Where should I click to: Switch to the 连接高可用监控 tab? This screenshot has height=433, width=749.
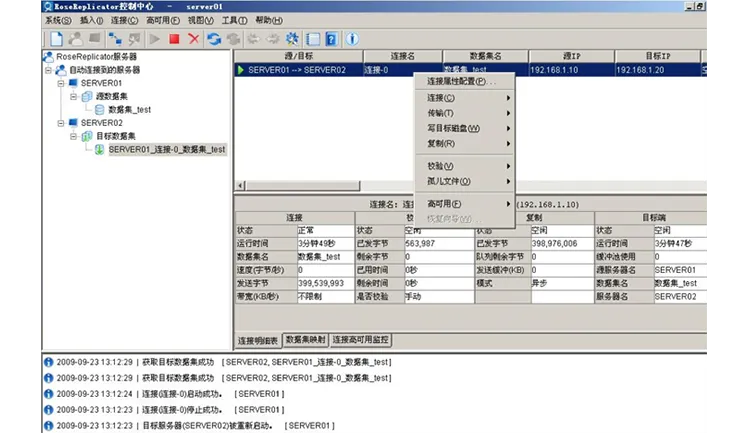tap(360, 340)
